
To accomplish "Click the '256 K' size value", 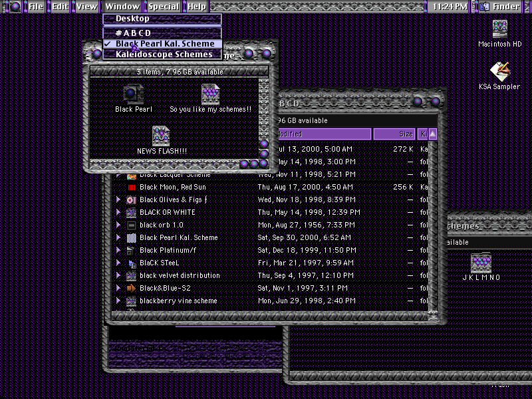I will (403, 188).
